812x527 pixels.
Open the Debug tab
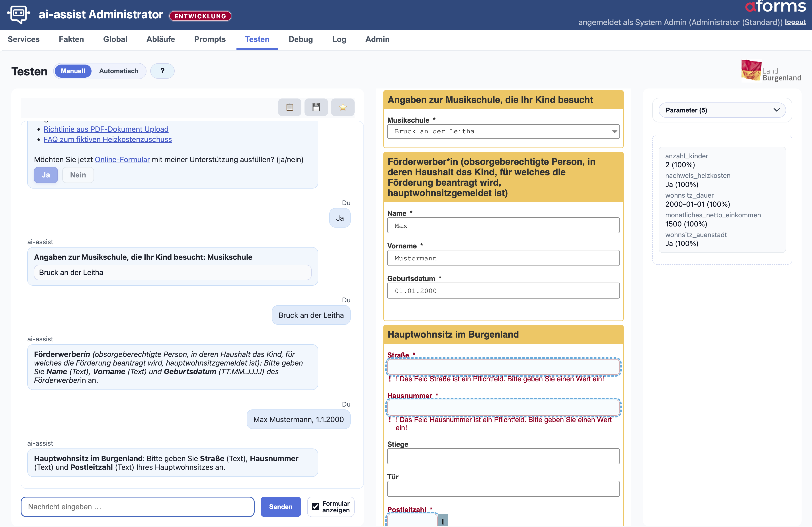coord(301,39)
